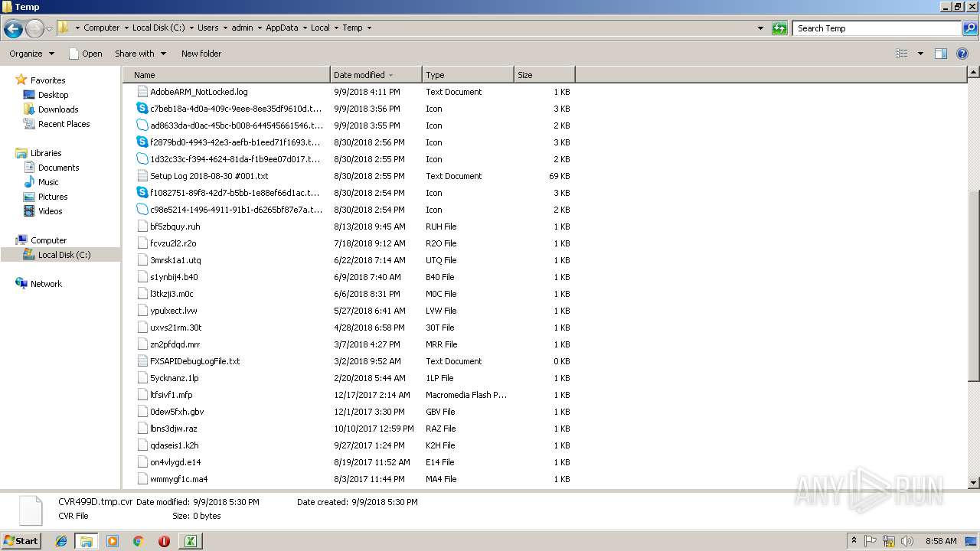Open Documents library
The image size is (980, 551).
58,168
